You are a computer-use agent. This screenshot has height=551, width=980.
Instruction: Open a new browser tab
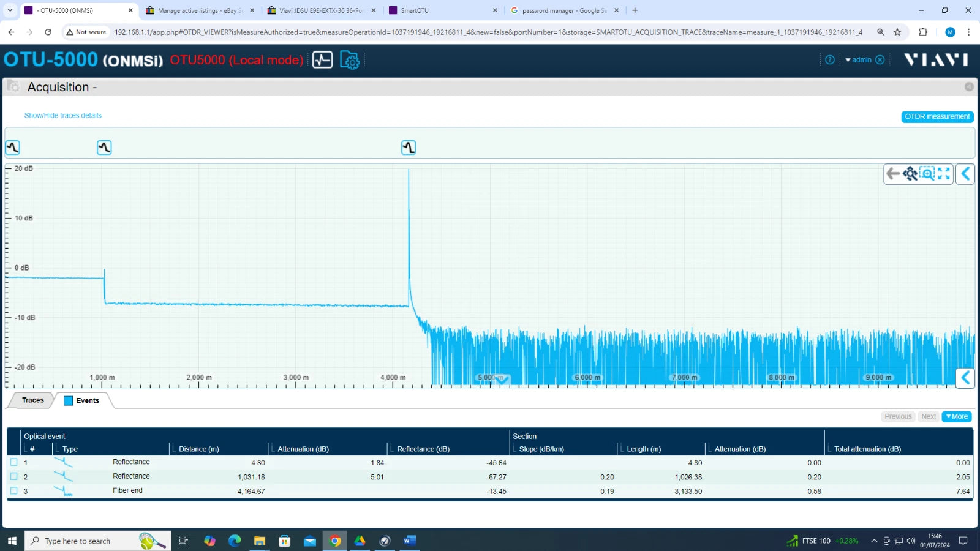point(635,10)
